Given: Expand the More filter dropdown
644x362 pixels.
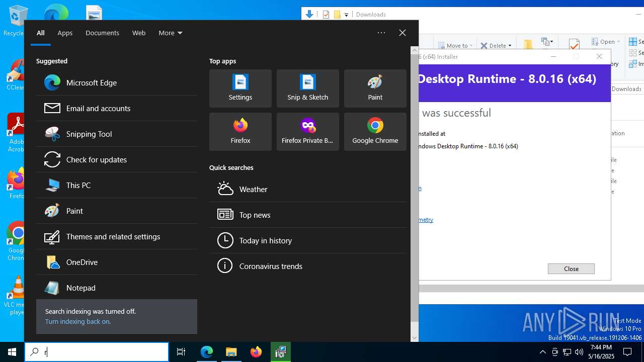Looking at the screenshot, I should coord(171,33).
